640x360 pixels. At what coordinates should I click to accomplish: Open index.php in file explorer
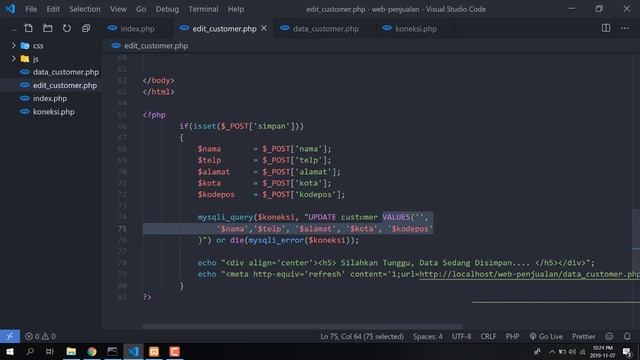click(x=50, y=98)
